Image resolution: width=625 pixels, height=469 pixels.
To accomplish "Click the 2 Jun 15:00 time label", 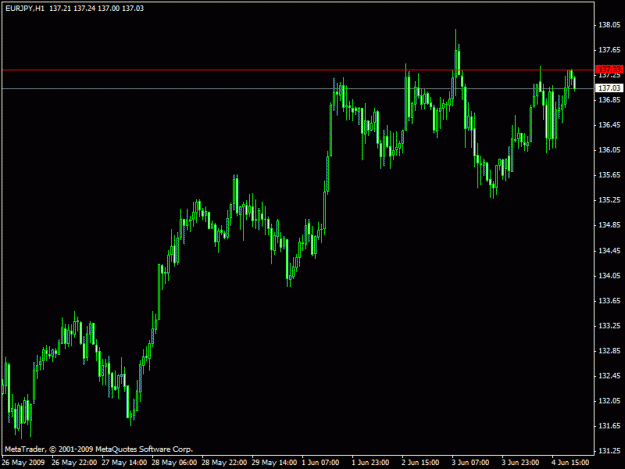I will click(421, 463).
